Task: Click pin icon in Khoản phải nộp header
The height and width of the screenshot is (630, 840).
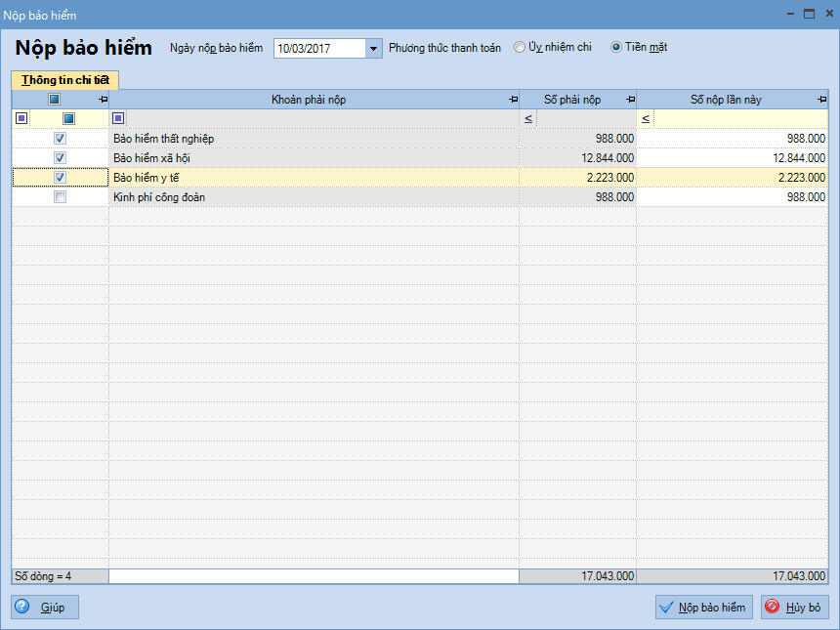Action: [513, 100]
